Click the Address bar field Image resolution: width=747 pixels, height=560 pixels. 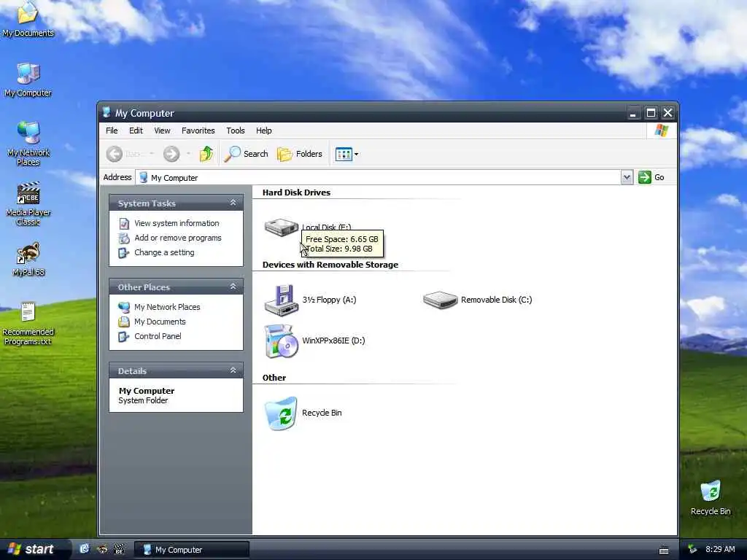pos(379,178)
